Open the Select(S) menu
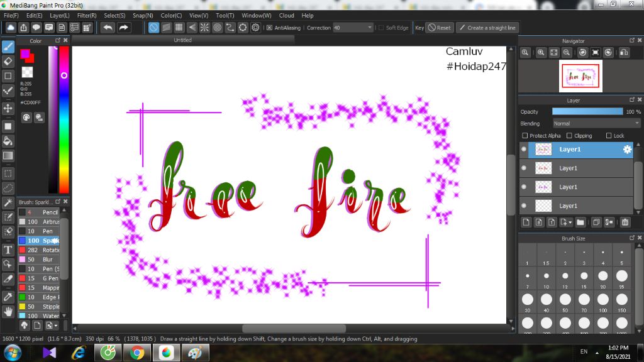The height and width of the screenshot is (362, 644). point(114,16)
